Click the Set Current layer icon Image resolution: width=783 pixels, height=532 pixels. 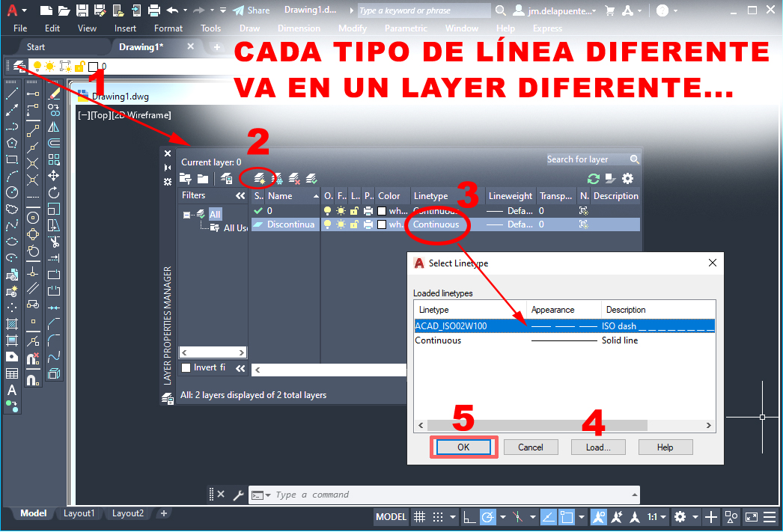click(x=312, y=179)
